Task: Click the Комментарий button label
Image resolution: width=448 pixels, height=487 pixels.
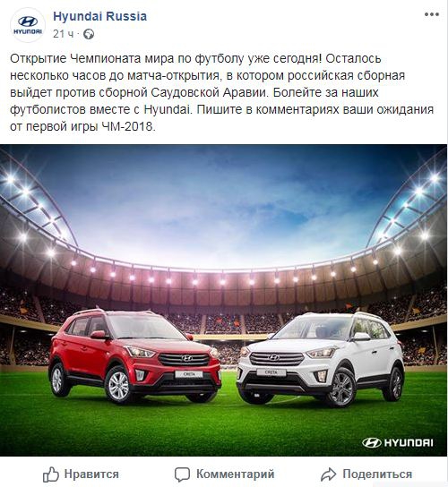Action: tap(236, 474)
